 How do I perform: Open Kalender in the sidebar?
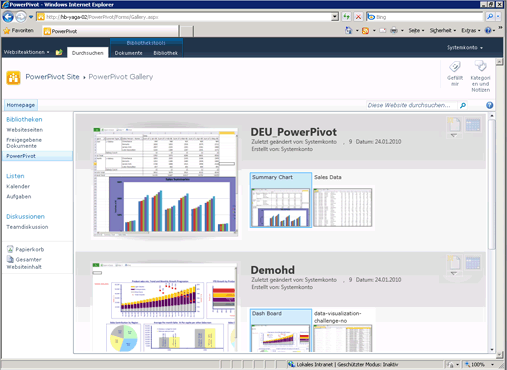coord(18,186)
